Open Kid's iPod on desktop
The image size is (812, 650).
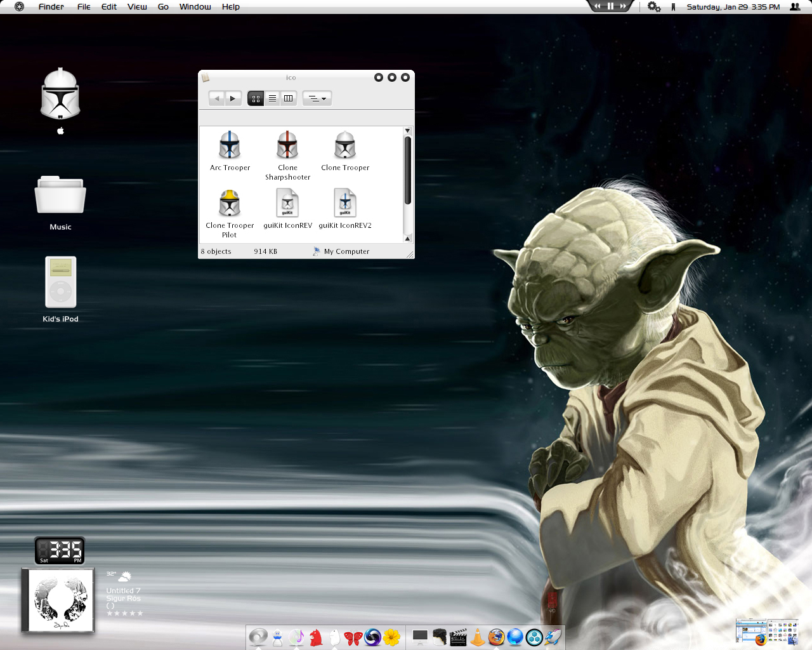(60, 282)
